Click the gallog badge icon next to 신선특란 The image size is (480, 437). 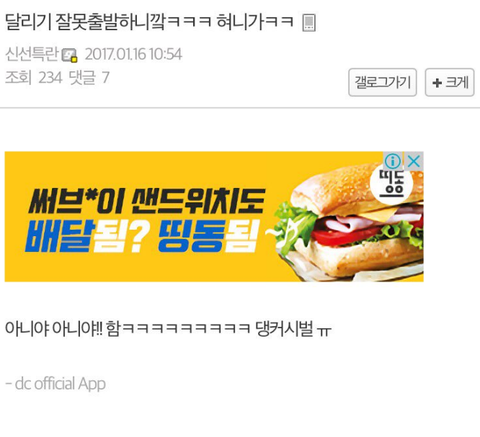point(69,55)
